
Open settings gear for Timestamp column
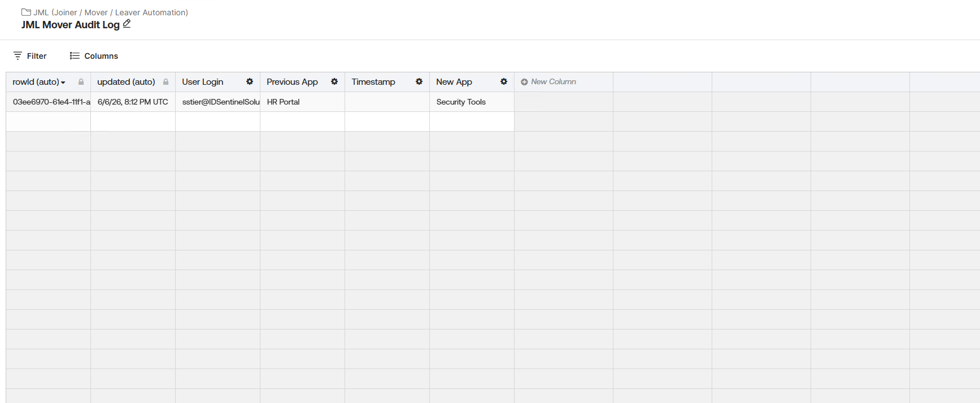419,81
